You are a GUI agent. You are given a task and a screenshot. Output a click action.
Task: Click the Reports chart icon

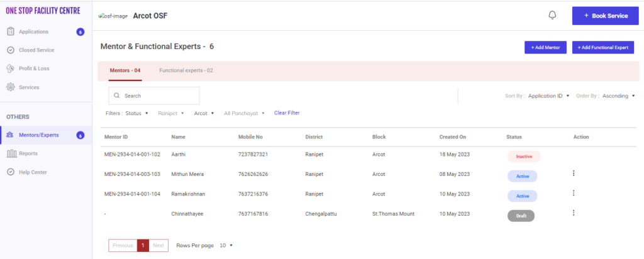pos(11,153)
